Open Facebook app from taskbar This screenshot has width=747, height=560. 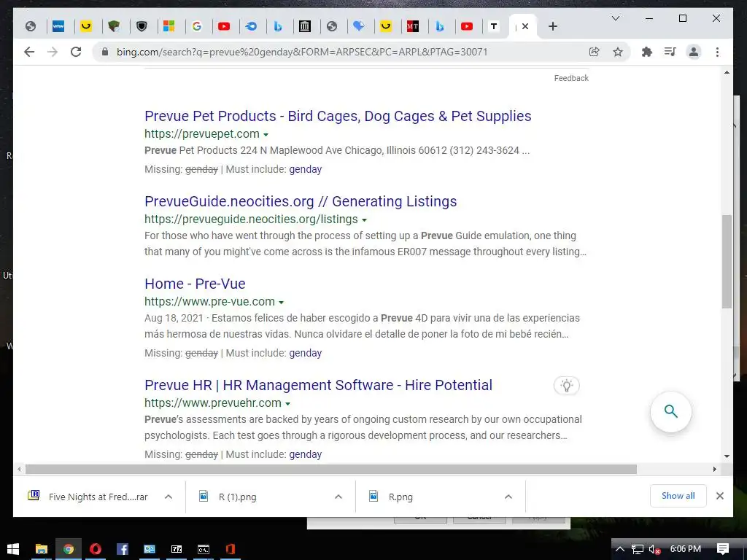pyautogui.click(x=123, y=549)
